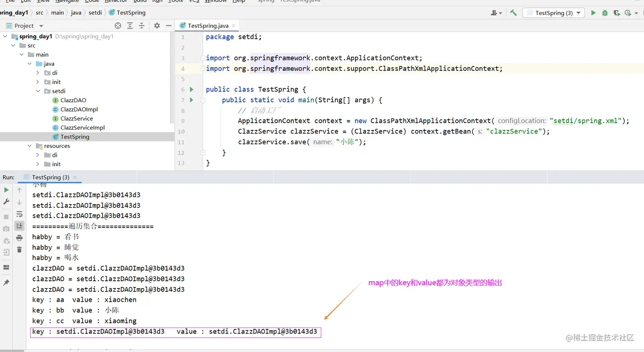Open the user account dropdown
Screen dimensions: 644x352
(x=496, y=13)
